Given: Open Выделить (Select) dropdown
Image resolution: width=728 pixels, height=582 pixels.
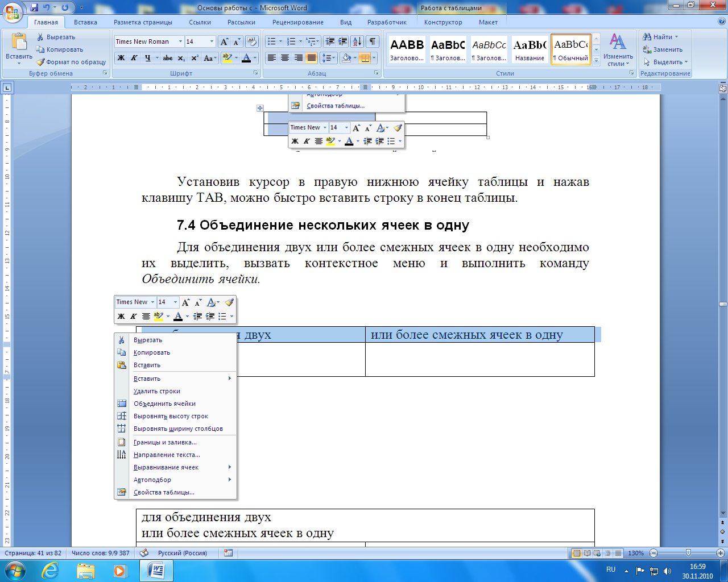Looking at the screenshot, I should coord(665,62).
